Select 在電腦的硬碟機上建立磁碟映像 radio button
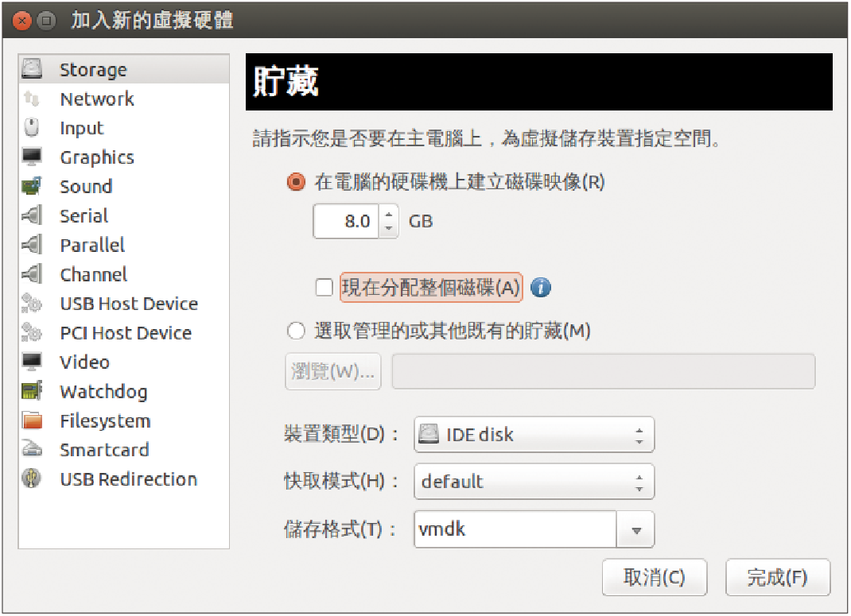The height and width of the screenshot is (616, 851). pyautogui.click(x=296, y=182)
